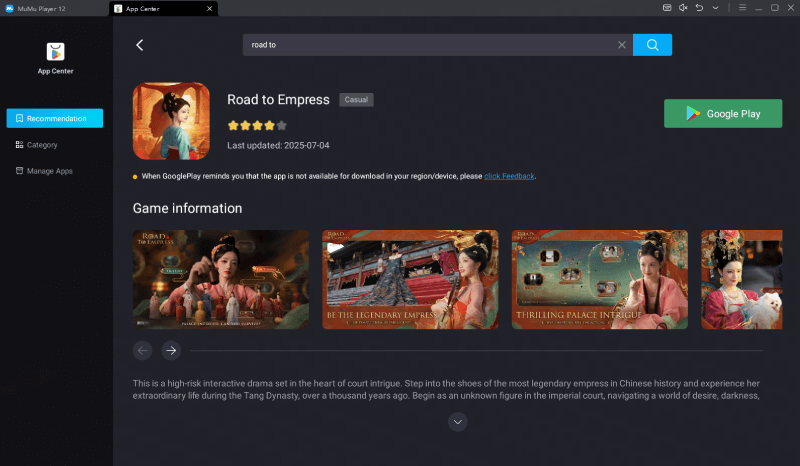Open the first game screenshot thumbnail
Image resolution: width=800 pixels, height=466 pixels.
220,279
